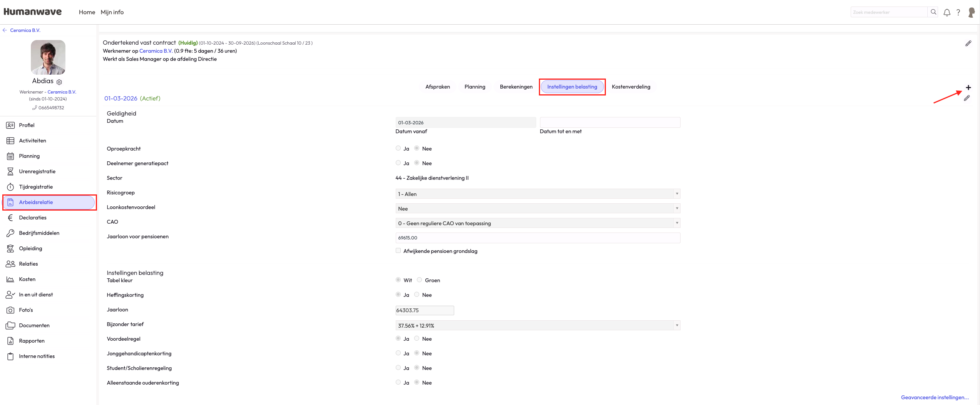Click the Foto's camera icon in sidebar

click(10, 310)
